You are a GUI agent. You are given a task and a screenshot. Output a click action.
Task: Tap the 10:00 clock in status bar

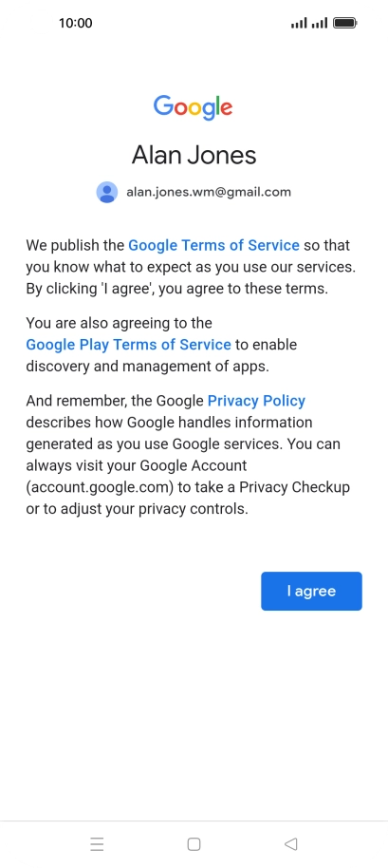(x=76, y=23)
